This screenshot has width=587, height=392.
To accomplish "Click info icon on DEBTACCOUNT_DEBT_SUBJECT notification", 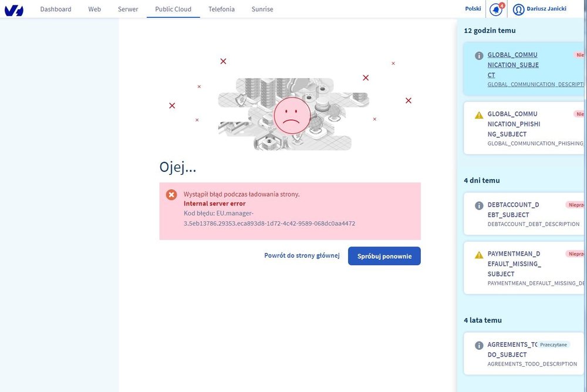I will tap(479, 206).
